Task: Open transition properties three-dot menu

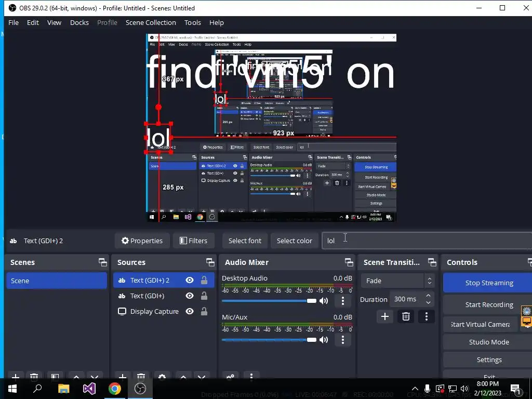Action: [427, 316]
